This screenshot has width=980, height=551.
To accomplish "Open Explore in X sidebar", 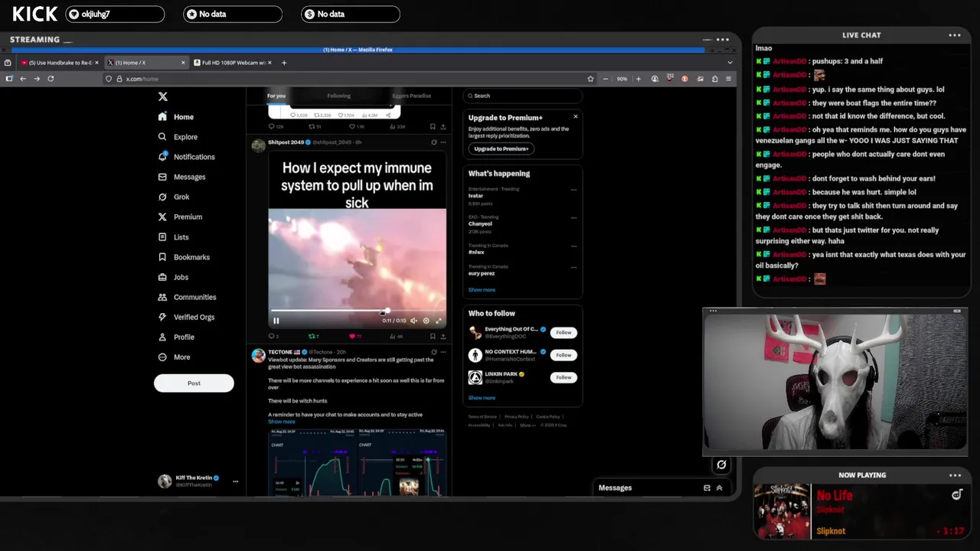I will pyautogui.click(x=178, y=137).
